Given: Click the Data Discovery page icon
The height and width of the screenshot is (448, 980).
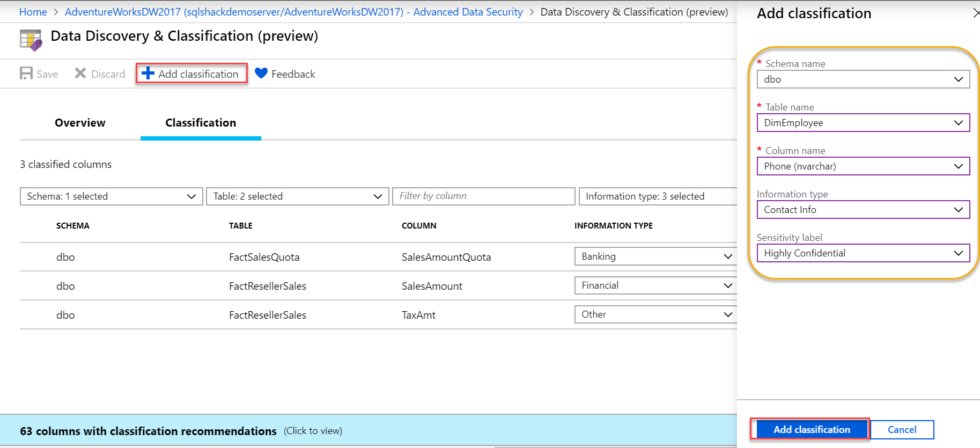Looking at the screenshot, I should coord(31,40).
